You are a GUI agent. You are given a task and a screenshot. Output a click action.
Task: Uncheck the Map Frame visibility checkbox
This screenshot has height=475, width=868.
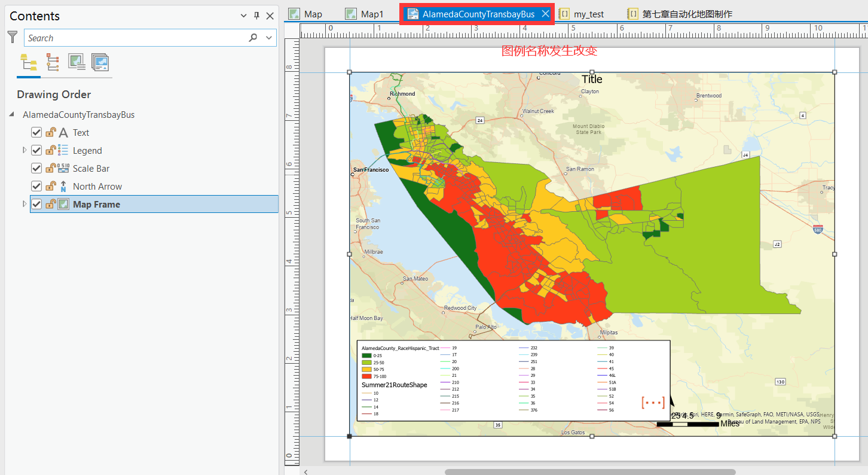click(x=36, y=205)
